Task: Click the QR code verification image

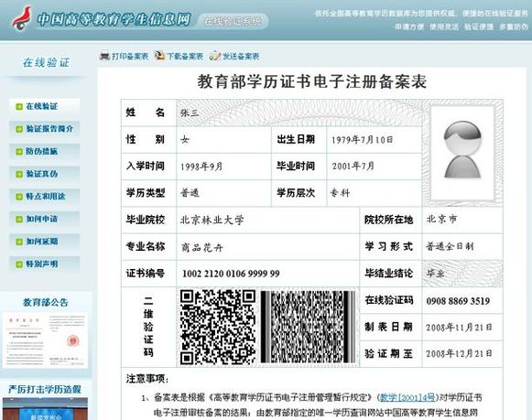Action: click(x=218, y=327)
